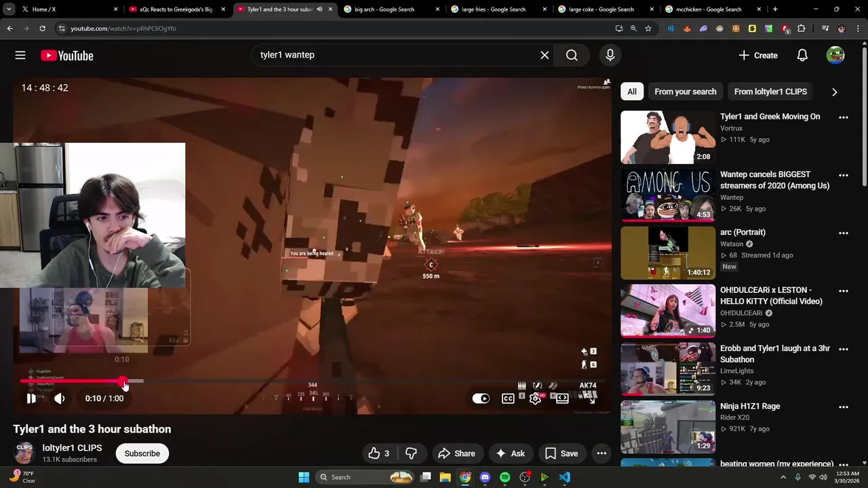This screenshot has width=868, height=488.
Task: Start voice search with microphone
Action: click(610, 55)
